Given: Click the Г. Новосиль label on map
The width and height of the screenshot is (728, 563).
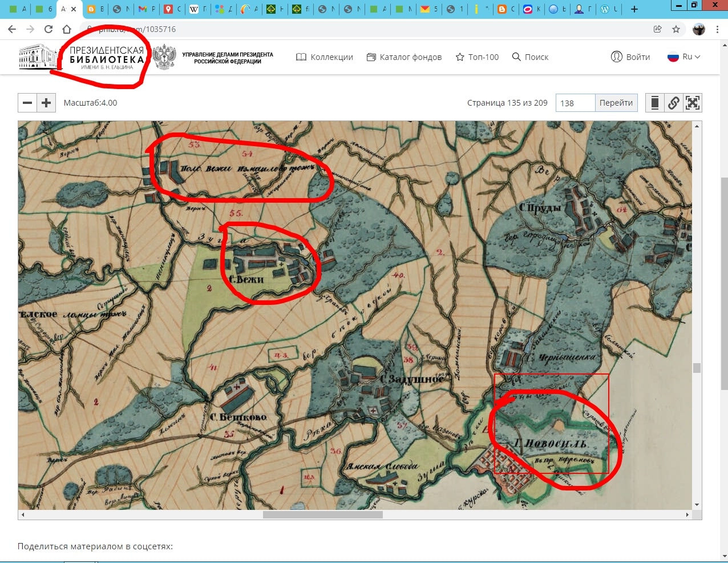Looking at the screenshot, I should [550, 444].
